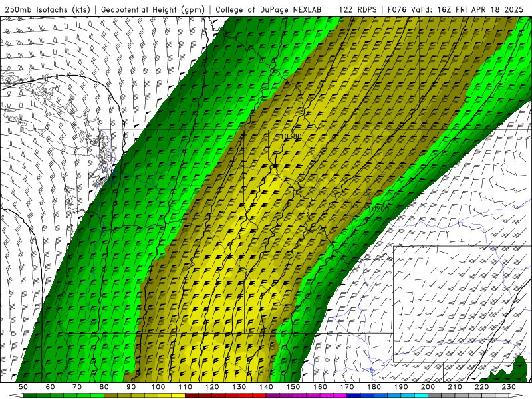Click the 170 value on the color scale
This screenshot has height=399, width=532.
pyautogui.click(x=347, y=387)
